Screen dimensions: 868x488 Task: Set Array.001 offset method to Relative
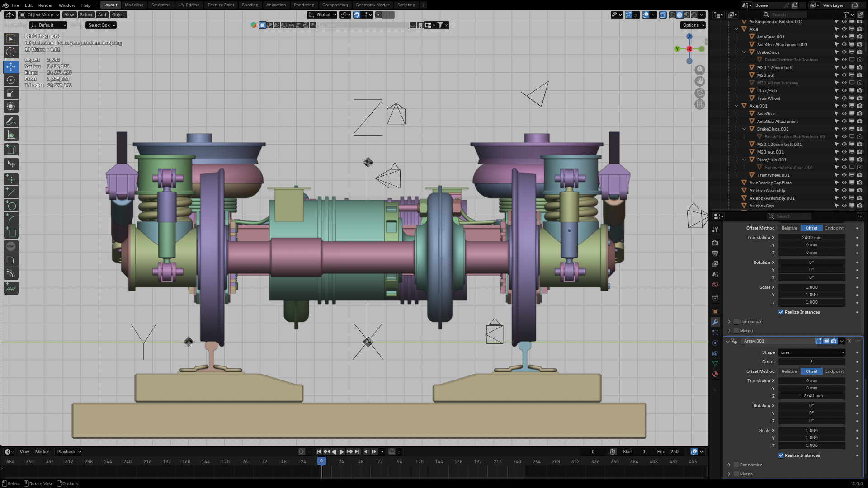click(x=789, y=371)
